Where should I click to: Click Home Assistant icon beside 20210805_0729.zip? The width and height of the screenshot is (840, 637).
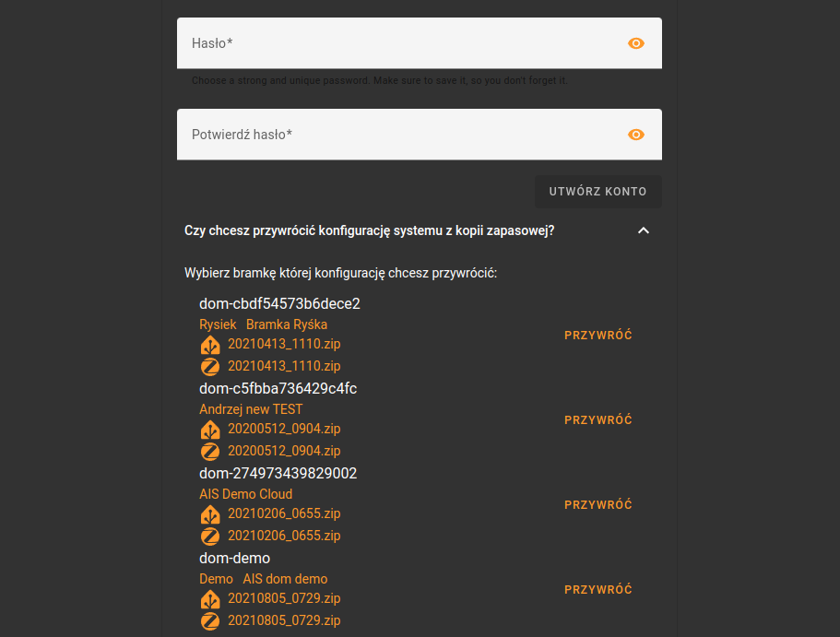(210, 599)
